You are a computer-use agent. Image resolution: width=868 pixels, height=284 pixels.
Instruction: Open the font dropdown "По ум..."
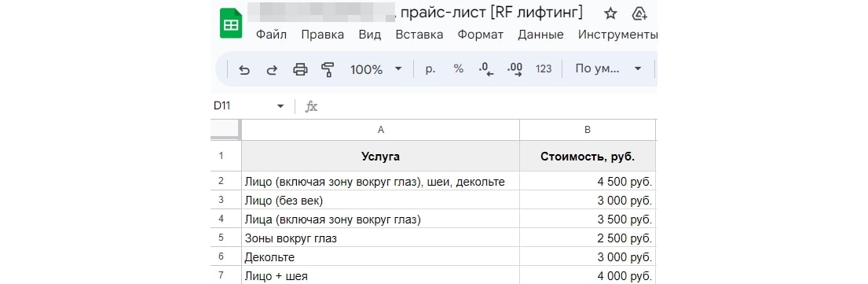tap(608, 68)
